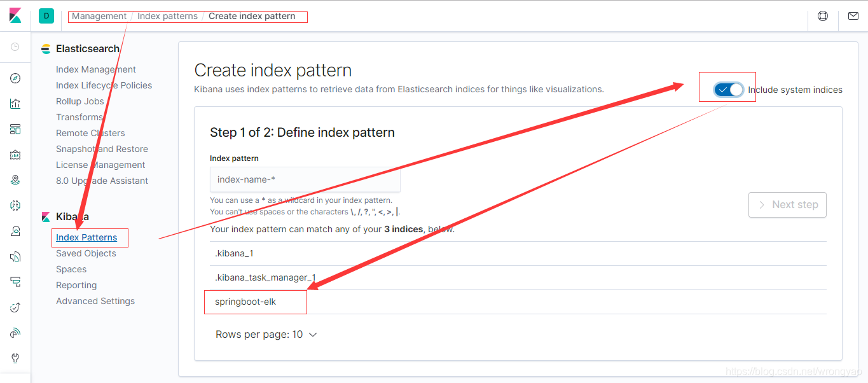Viewport: 868px width, 383px height.
Task: Open Index Management page
Action: pos(96,69)
